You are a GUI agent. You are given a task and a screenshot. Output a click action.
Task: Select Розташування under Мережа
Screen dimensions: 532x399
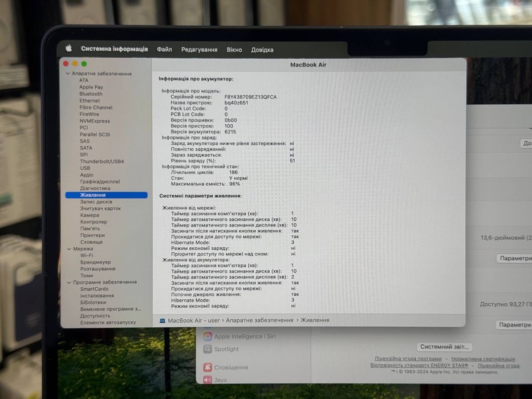[x=98, y=268]
